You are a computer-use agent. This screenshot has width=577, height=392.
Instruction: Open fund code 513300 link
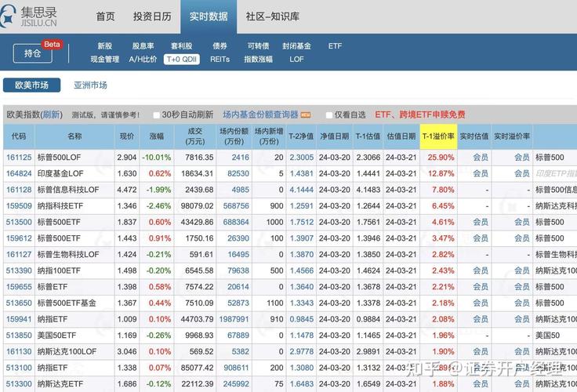pyautogui.click(x=19, y=384)
